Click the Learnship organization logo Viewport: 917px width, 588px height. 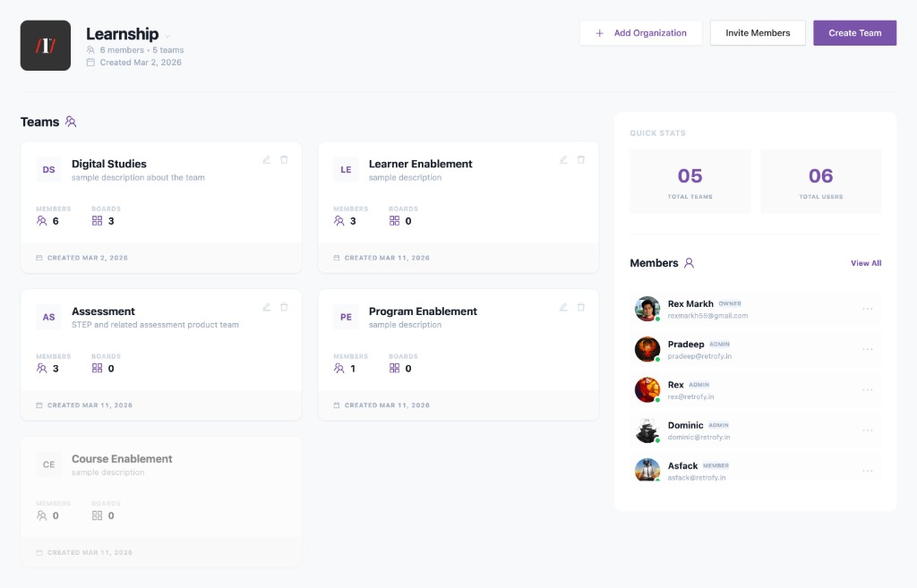[45, 44]
